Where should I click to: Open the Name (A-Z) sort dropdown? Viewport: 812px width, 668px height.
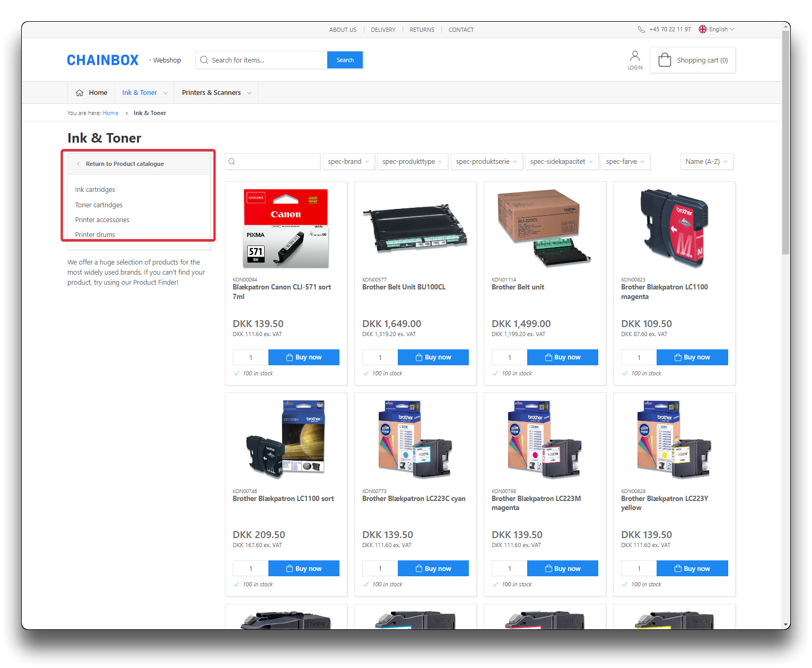706,162
